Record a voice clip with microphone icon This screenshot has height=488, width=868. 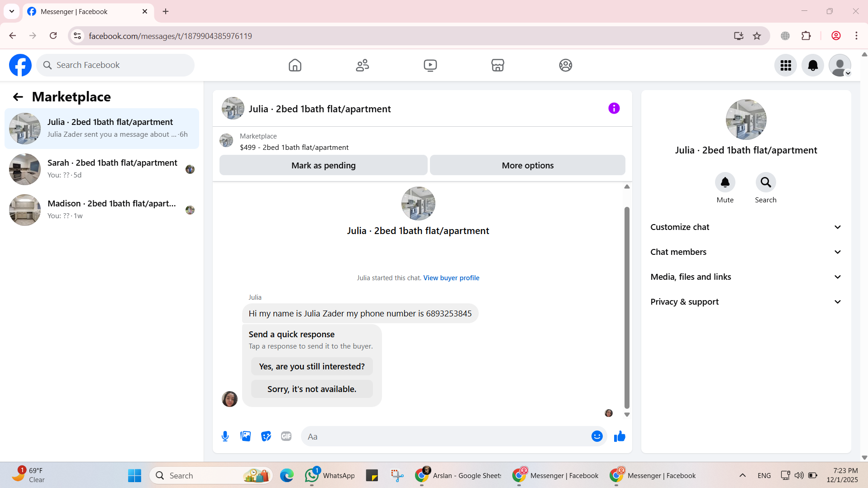225,436
